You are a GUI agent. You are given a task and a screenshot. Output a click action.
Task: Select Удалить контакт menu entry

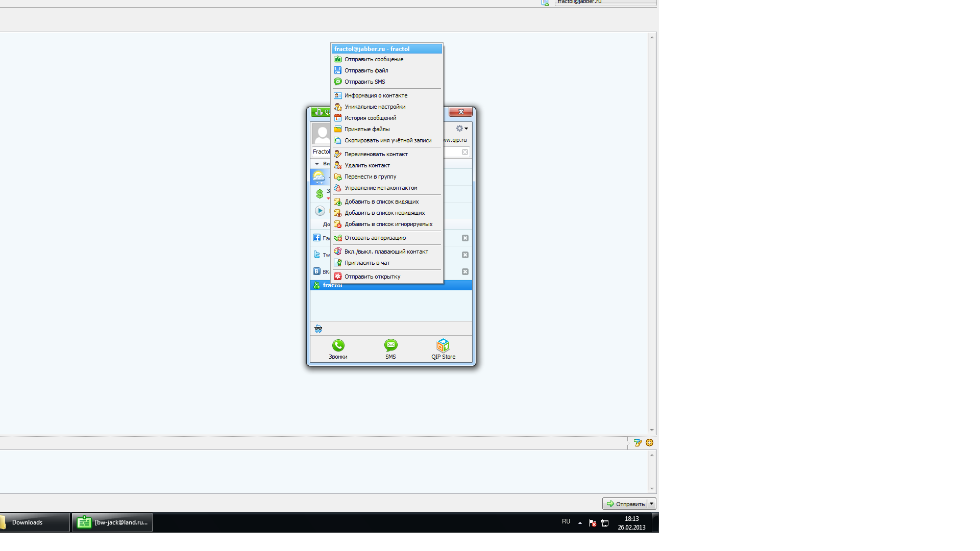[387, 165]
